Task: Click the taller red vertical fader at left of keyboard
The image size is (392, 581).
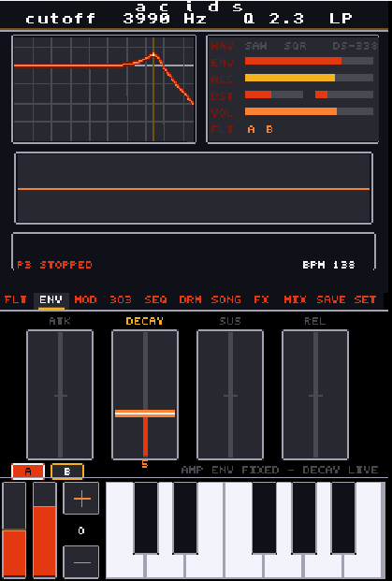Action: tap(45, 530)
